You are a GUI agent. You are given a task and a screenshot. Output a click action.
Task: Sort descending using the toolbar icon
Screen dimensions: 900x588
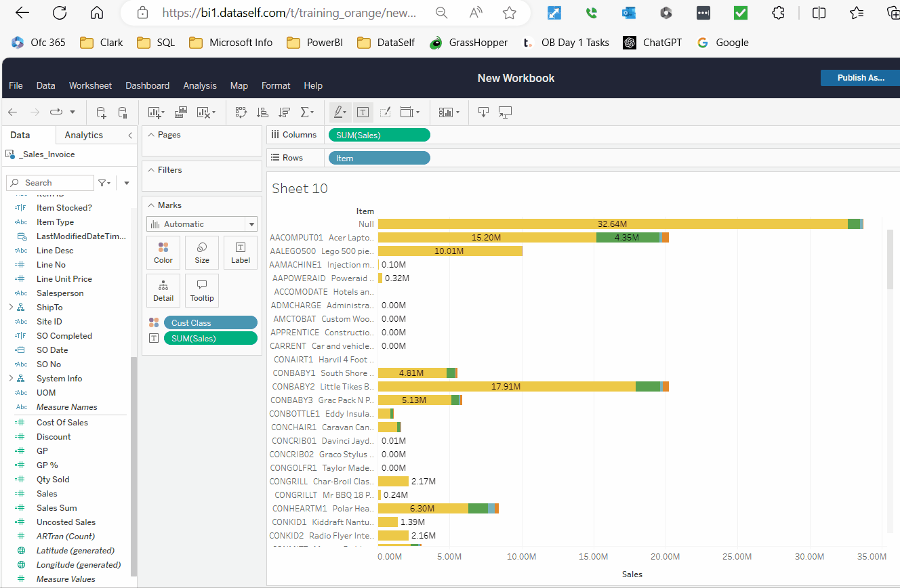[285, 112]
